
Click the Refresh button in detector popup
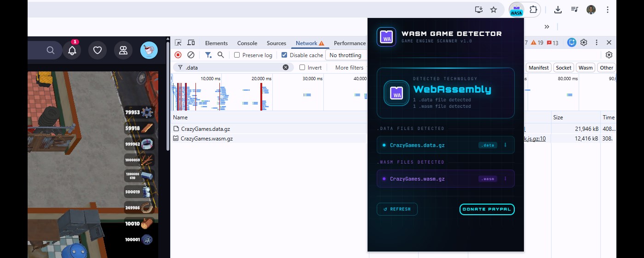[x=397, y=209]
